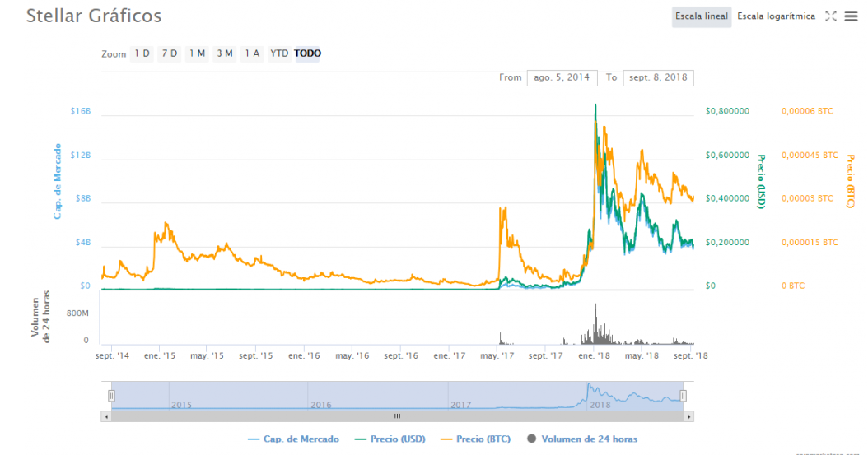Image resolution: width=868 pixels, height=455 pixels.
Task: Toggle Cap. de Mercado series legend
Action: click(x=293, y=439)
